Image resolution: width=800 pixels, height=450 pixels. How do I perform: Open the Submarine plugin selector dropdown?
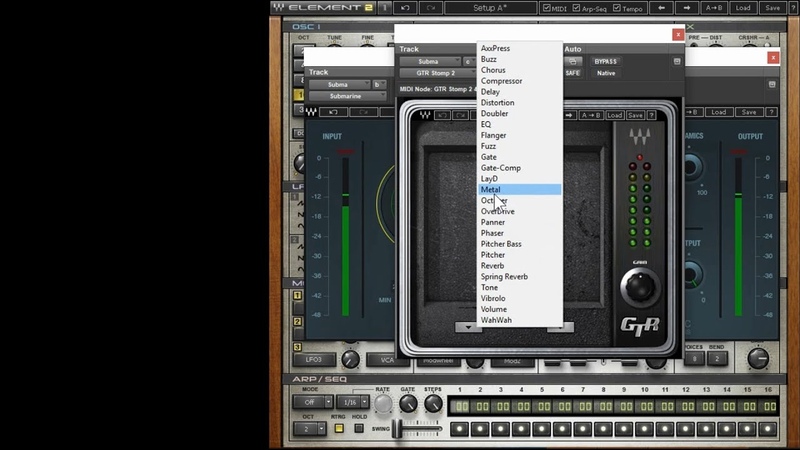(x=347, y=96)
